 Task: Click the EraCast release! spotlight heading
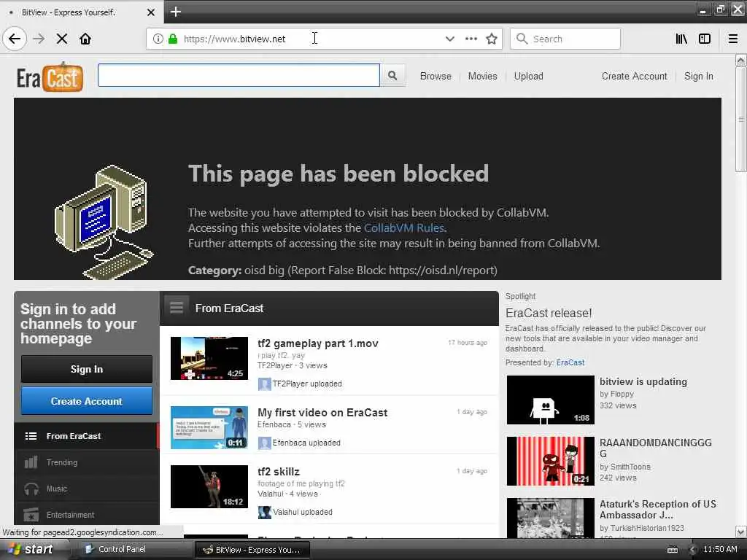pos(549,313)
